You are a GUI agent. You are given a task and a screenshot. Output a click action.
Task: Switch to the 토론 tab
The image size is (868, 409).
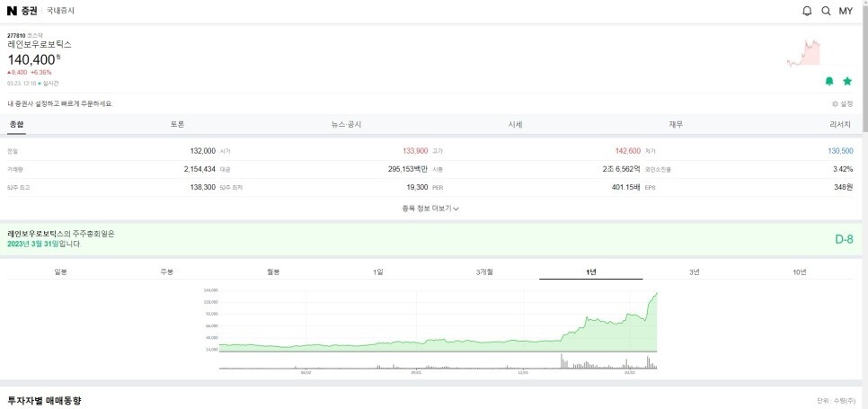pyautogui.click(x=178, y=125)
